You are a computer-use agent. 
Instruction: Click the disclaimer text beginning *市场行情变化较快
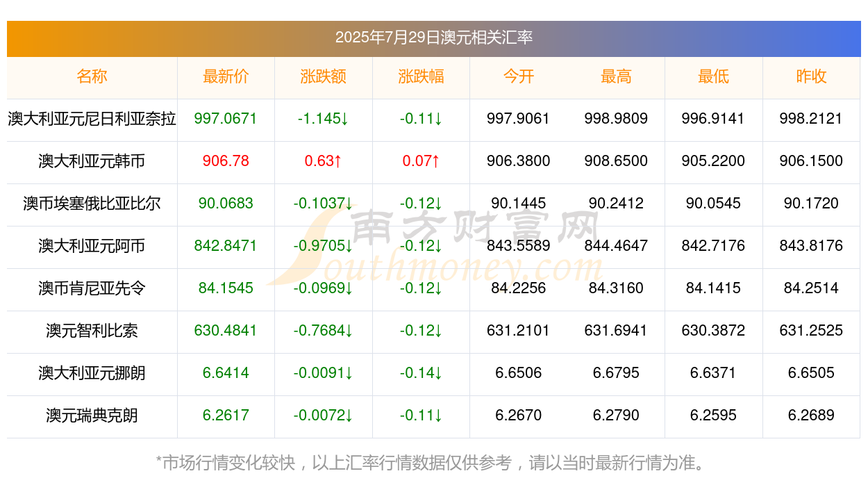[434, 463]
